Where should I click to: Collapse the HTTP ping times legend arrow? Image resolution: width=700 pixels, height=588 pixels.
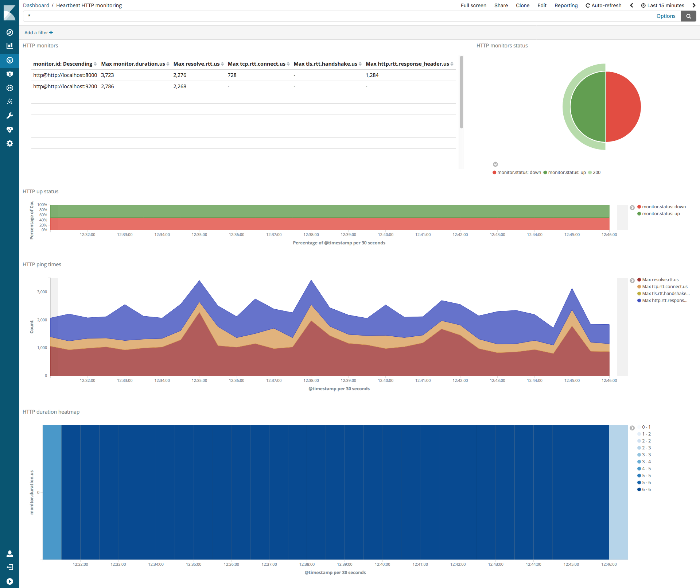point(632,281)
